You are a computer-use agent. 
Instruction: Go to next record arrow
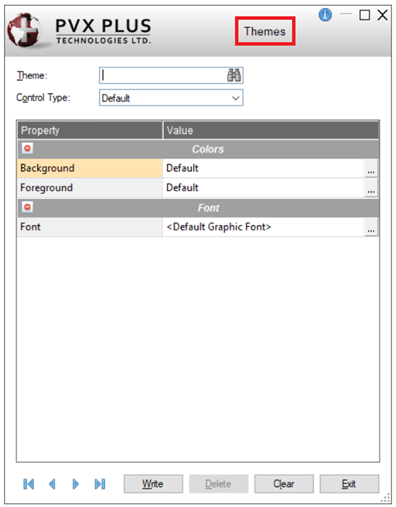click(76, 484)
